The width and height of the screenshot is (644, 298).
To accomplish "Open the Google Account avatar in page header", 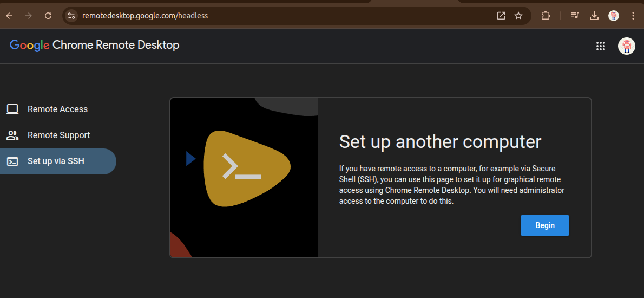I will (x=626, y=46).
